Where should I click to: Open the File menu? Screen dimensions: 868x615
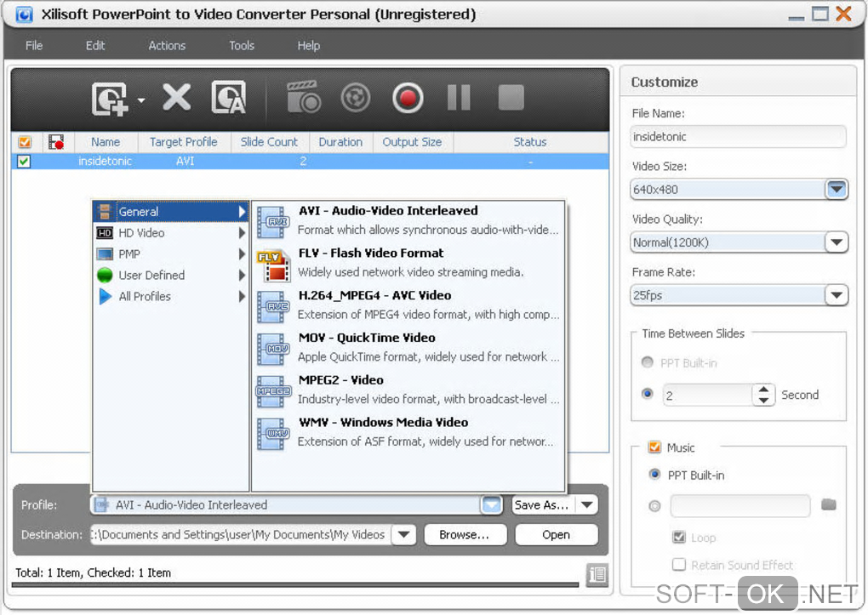(x=34, y=45)
